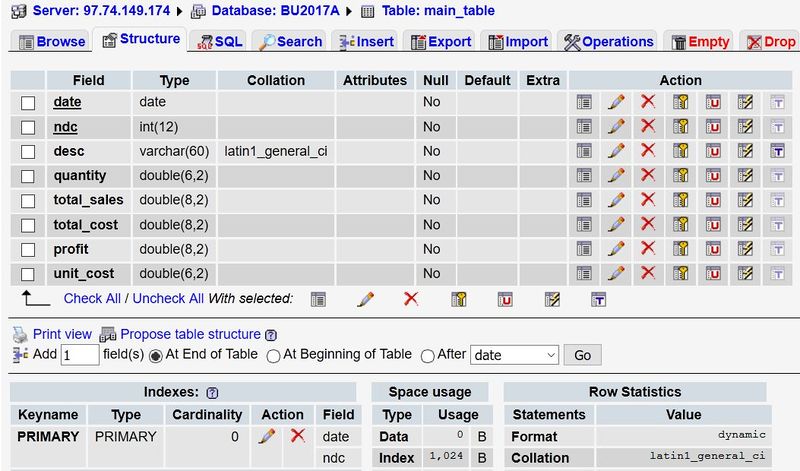
Task: Click the red X drop icon for ndc
Action: click(x=648, y=126)
